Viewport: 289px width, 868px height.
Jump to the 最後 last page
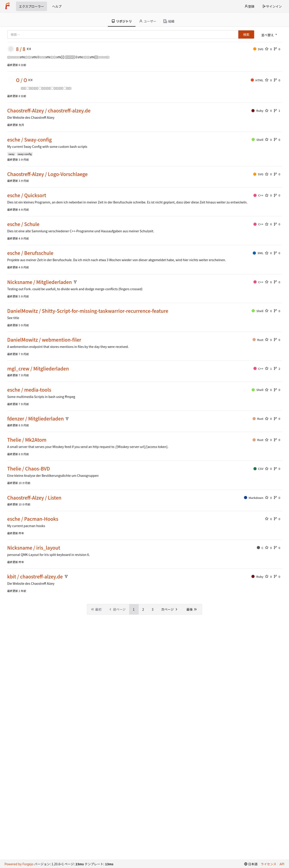tap(192, 609)
